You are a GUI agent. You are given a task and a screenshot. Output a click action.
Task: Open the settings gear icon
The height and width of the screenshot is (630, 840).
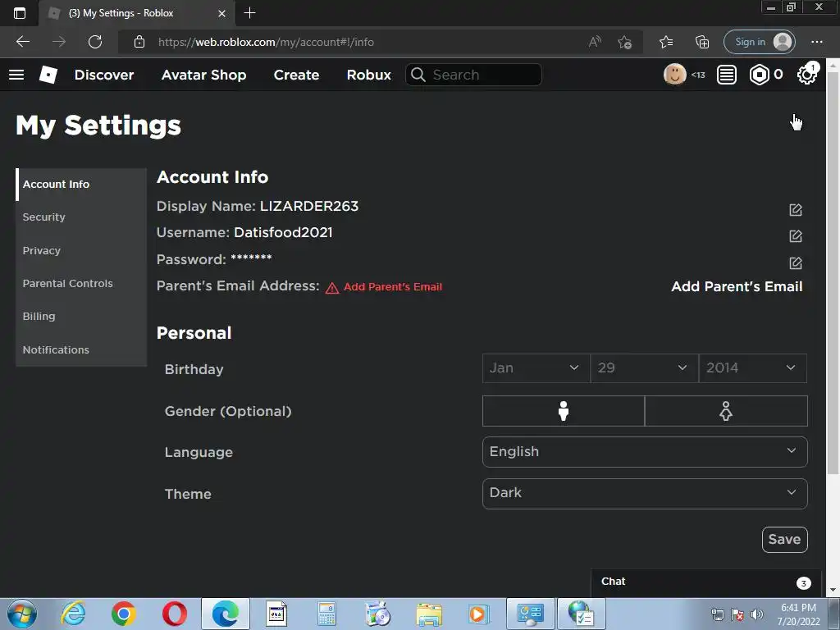click(807, 75)
